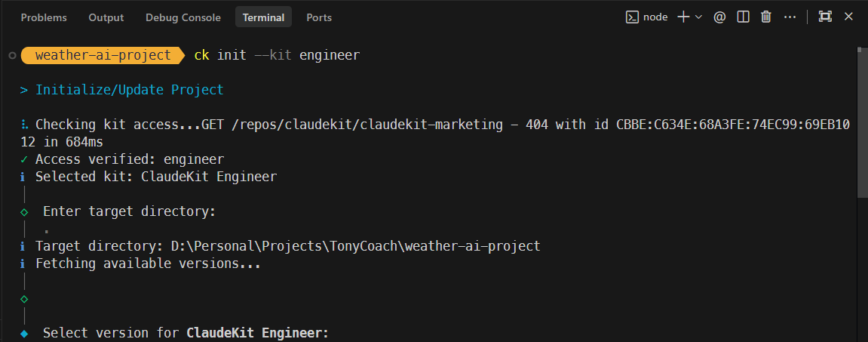This screenshot has height=342, width=868.
Task: Open the Ports tab
Action: point(319,17)
